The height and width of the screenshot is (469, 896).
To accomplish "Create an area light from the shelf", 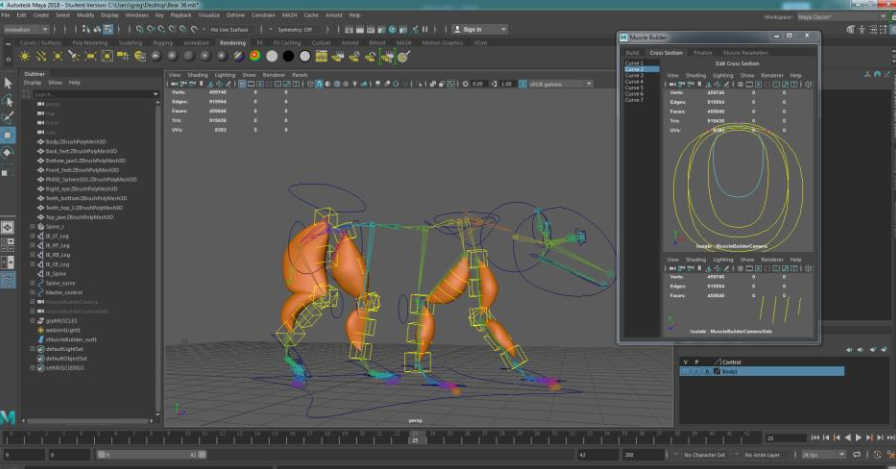I will (90, 56).
